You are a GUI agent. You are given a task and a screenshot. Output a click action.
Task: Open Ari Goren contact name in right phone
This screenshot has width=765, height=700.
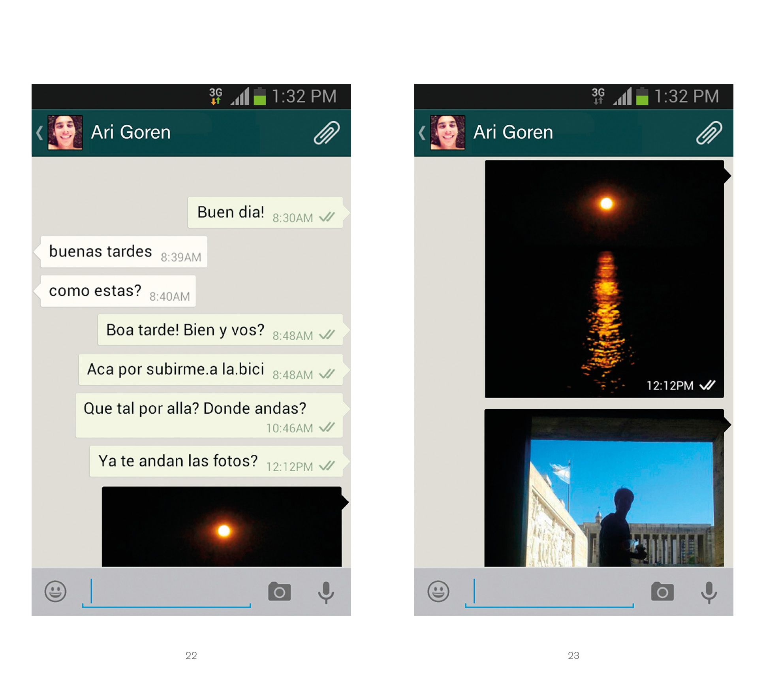pos(513,132)
